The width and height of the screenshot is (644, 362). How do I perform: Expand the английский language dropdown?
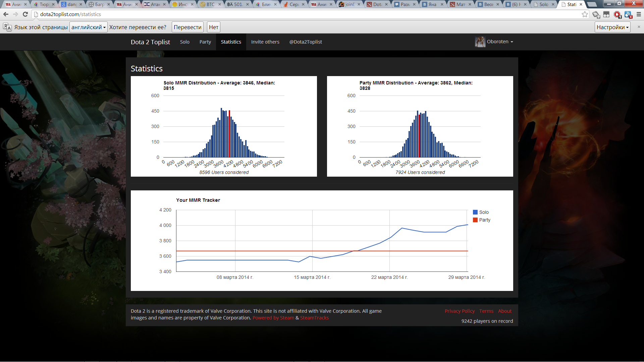pos(88,27)
